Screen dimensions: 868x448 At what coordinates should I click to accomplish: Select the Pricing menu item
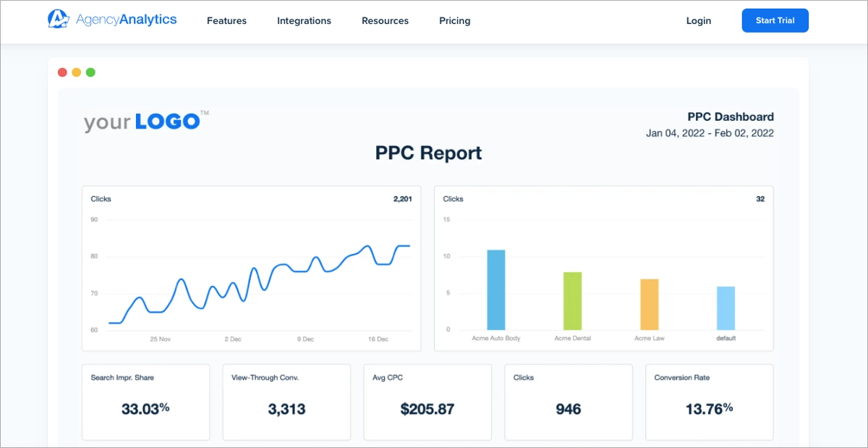[x=454, y=20]
